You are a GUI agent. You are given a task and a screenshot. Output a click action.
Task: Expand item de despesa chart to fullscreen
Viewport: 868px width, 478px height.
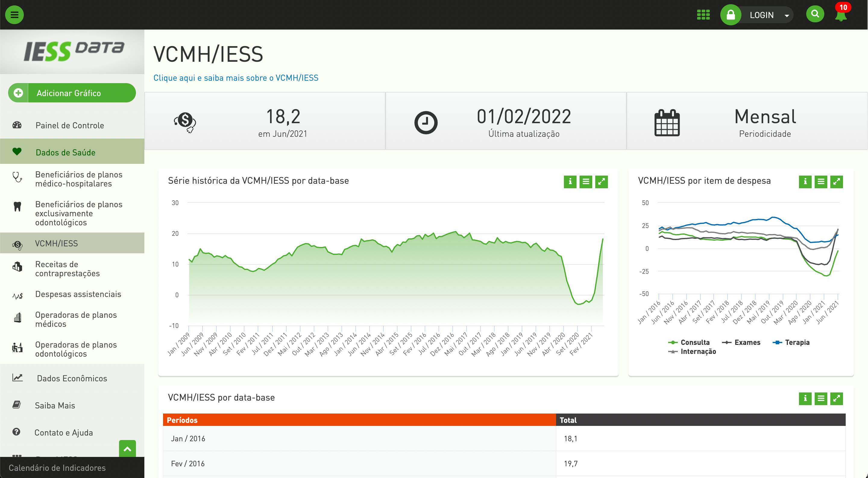[837, 182]
